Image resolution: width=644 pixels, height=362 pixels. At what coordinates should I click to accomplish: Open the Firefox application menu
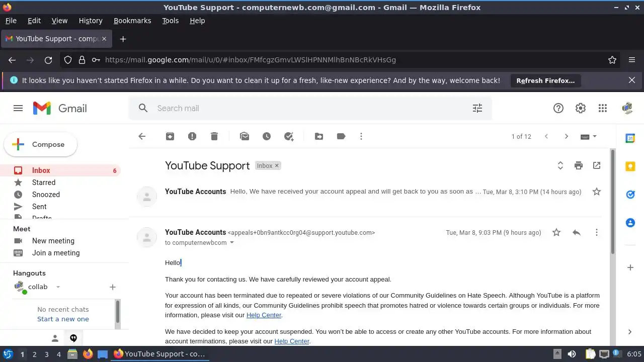(x=632, y=60)
